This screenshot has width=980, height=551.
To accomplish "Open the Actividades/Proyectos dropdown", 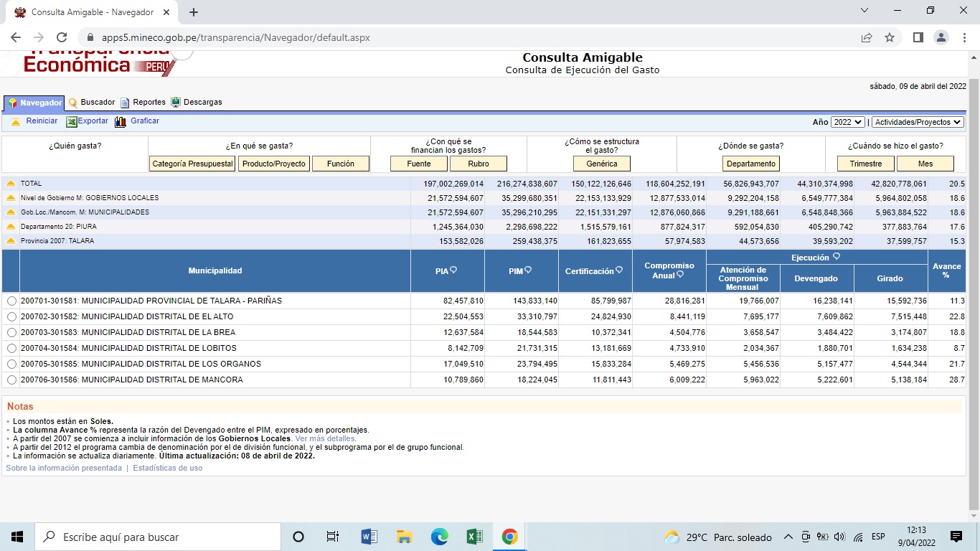I will (918, 123).
